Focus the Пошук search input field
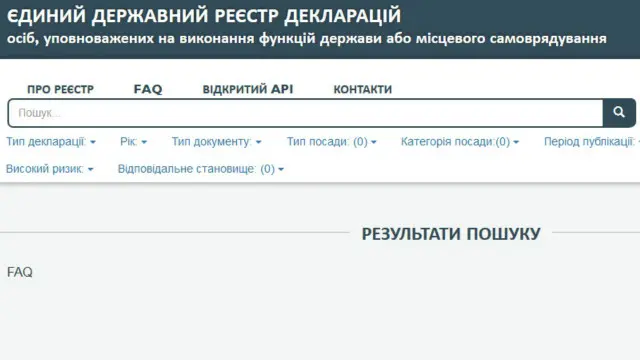This screenshot has width=640, height=360. coord(305,113)
